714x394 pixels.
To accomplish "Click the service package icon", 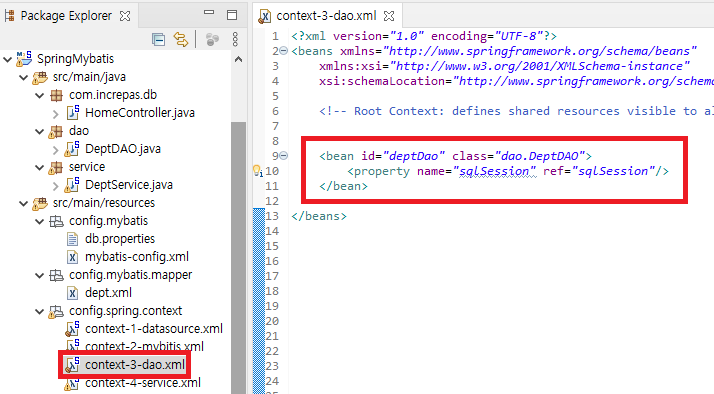I will click(x=56, y=167).
